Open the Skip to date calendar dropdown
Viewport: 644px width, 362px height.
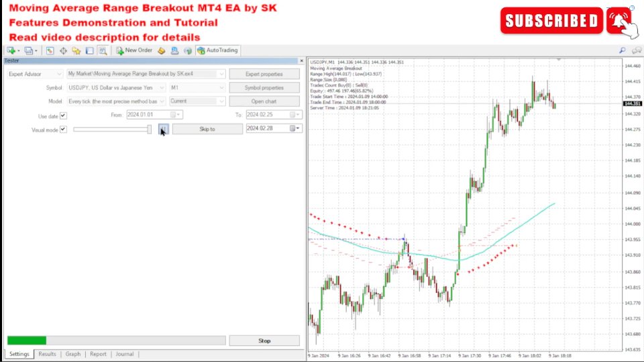295,128
